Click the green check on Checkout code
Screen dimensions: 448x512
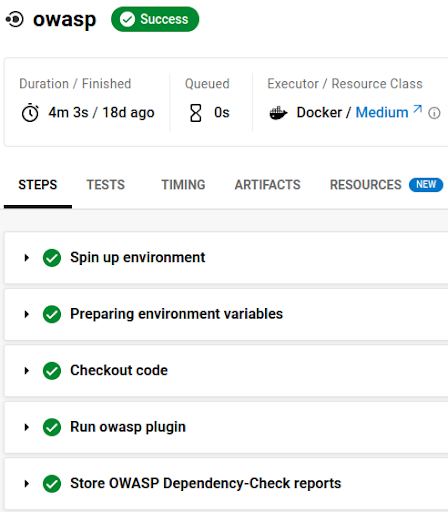click(52, 371)
